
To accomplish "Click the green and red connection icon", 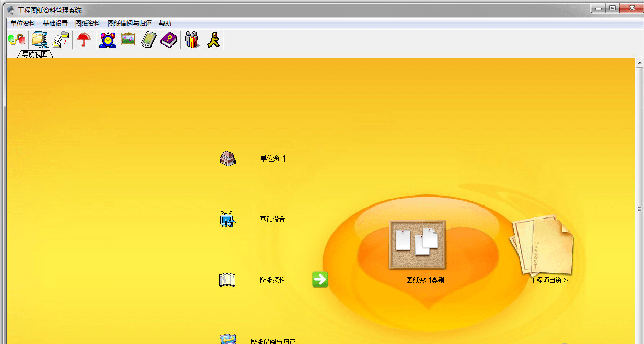I will (17, 40).
